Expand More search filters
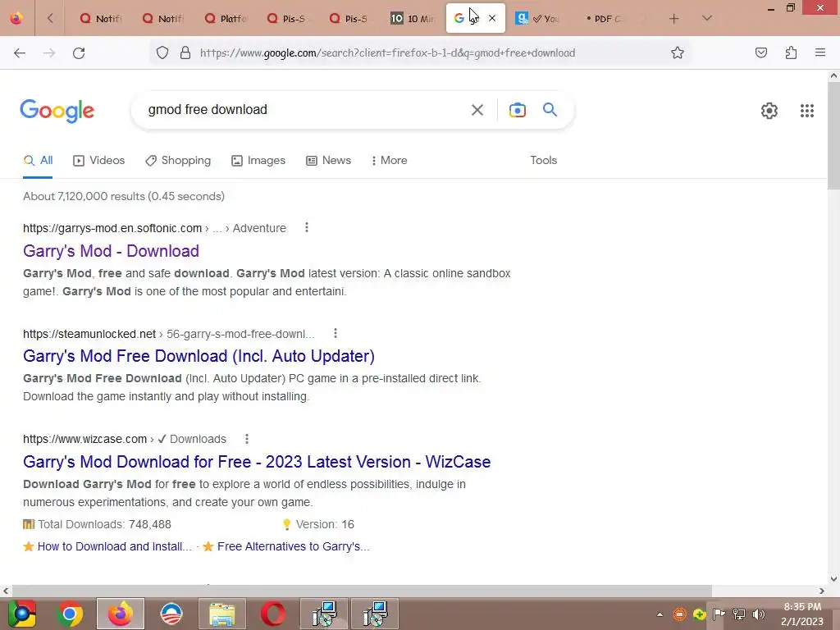The image size is (840, 630). point(390,160)
